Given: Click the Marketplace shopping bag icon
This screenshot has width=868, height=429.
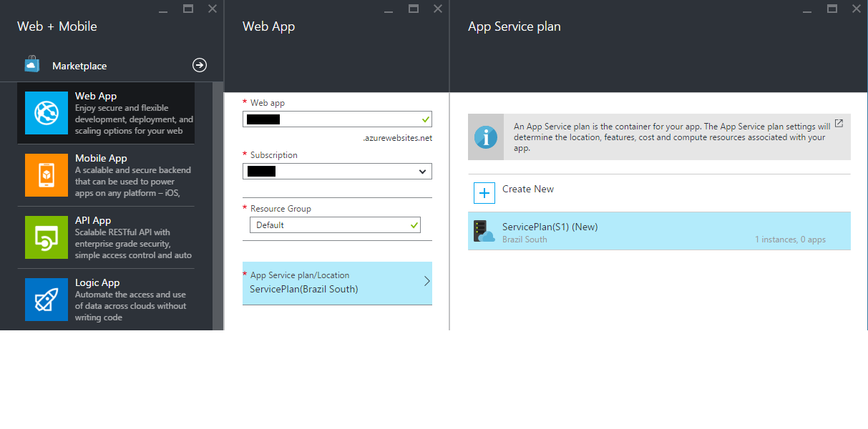Looking at the screenshot, I should coord(31,65).
